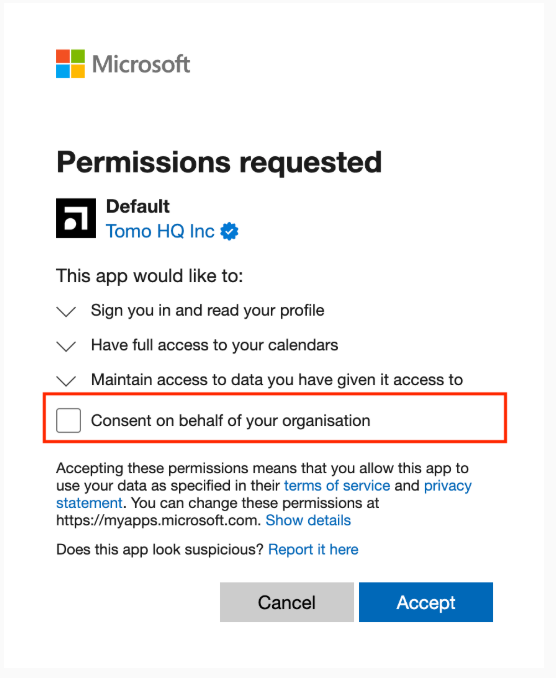Accept the requested permissions
Screen dimensions: 556x678
click(426, 602)
